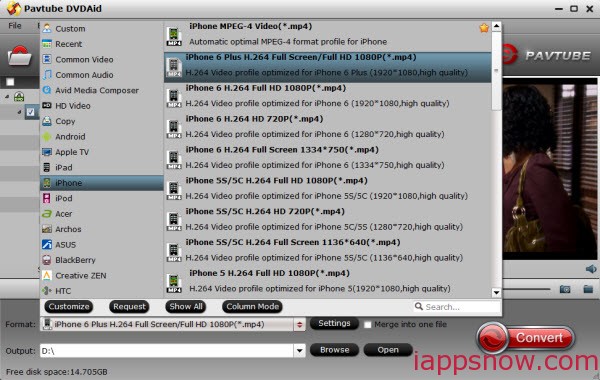
Task: Select the Android category icon
Action: [x=47, y=137]
